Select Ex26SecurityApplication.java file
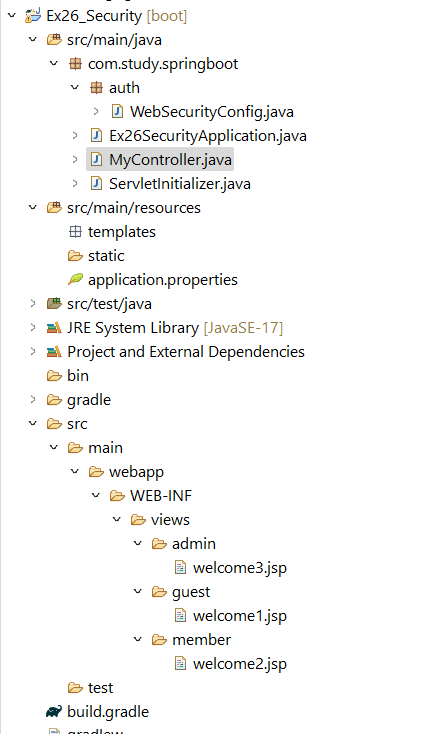Image resolution: width=427 pixels, height=734 pixels. pos(208,136)
